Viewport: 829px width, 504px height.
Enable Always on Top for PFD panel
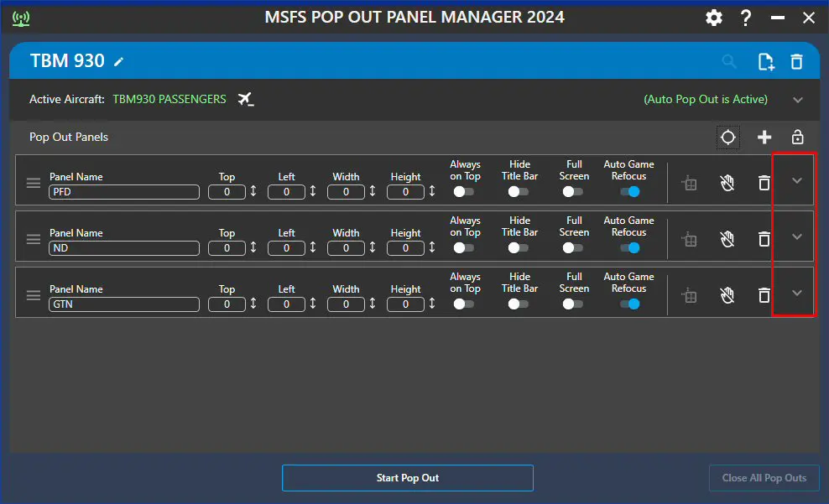[x=464, y=192]
